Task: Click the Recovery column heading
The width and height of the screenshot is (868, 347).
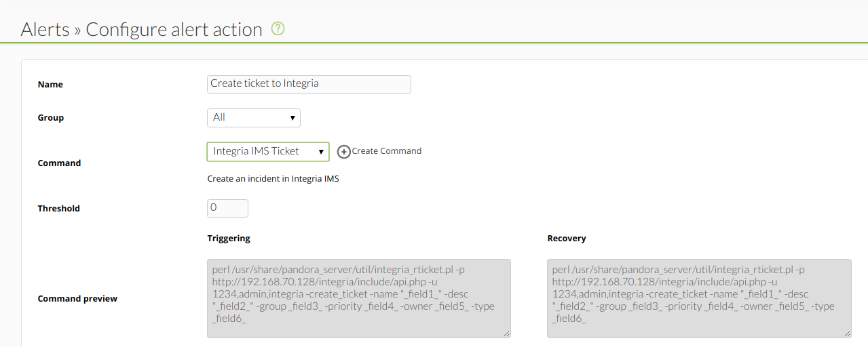Action: click(567, 239)
